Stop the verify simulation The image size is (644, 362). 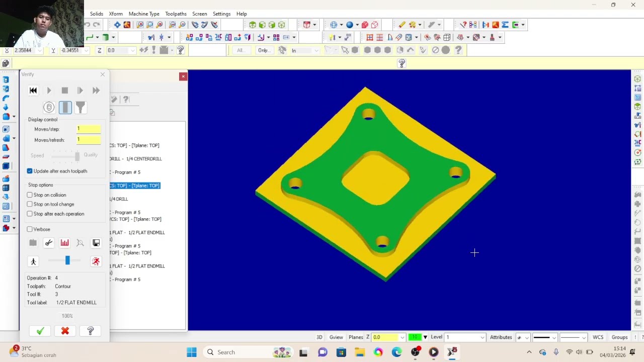(x=64, y=90)
